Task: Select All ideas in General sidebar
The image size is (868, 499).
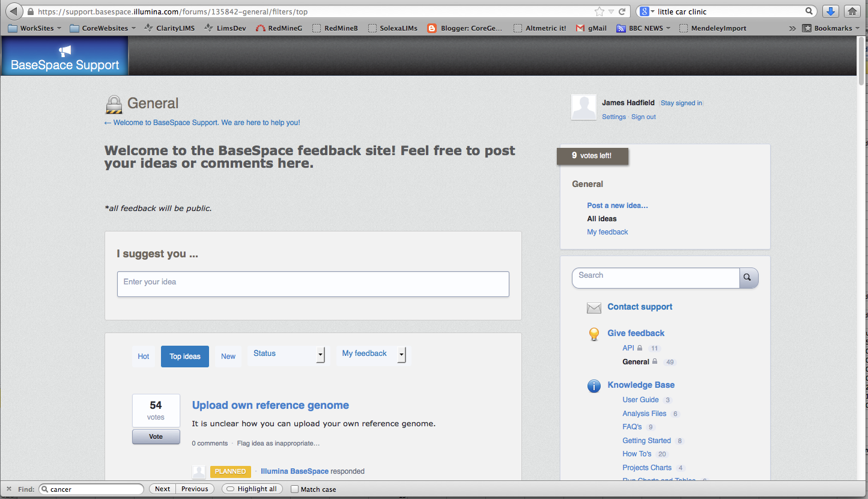Action: (x=602, y=219)
